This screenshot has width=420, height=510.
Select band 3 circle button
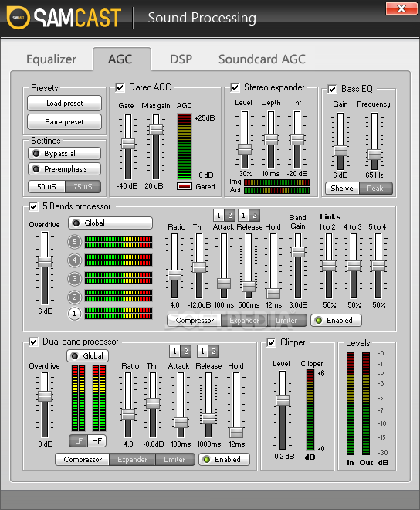[x=74, y=279]
